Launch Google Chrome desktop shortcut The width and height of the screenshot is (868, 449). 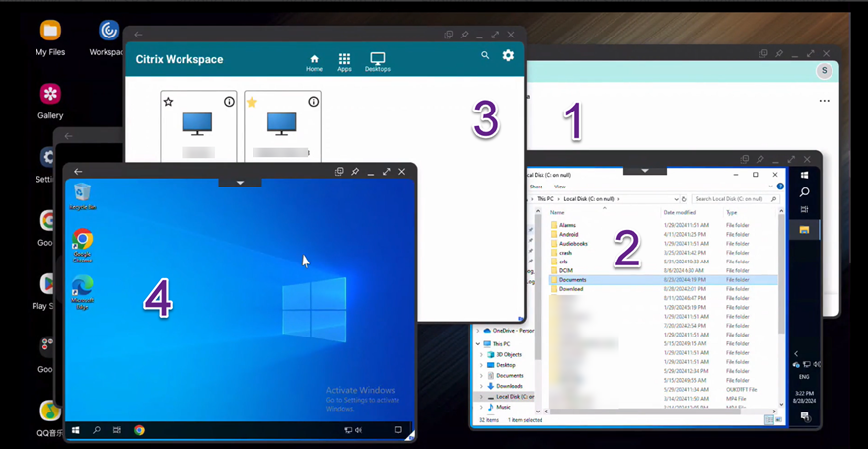[83, 246]
